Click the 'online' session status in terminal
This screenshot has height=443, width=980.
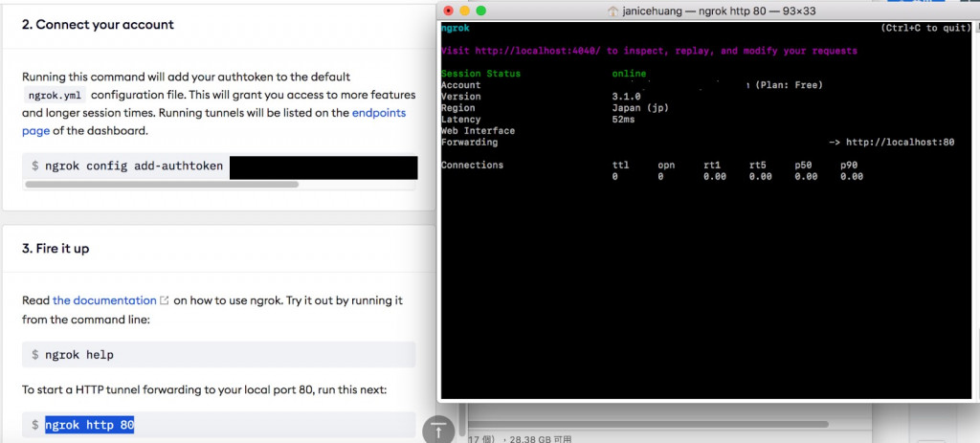click(630, 74)
